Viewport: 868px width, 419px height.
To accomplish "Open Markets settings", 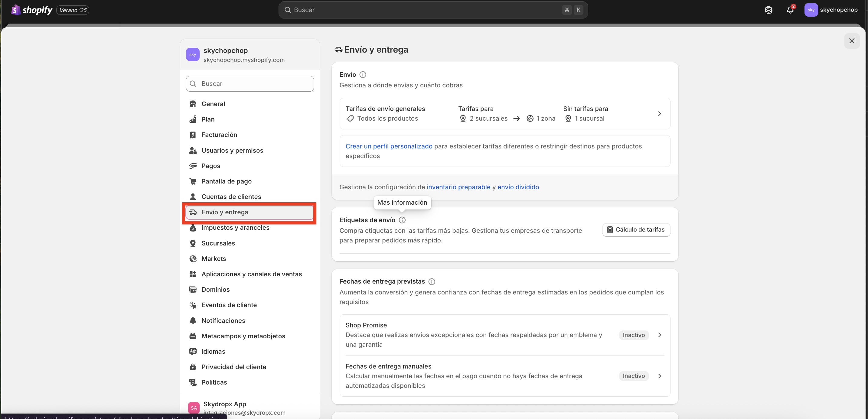I will tap(250, 259).
